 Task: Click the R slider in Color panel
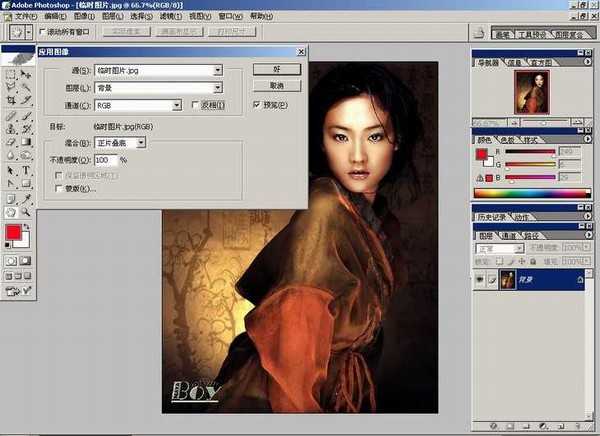coord(530,152)
